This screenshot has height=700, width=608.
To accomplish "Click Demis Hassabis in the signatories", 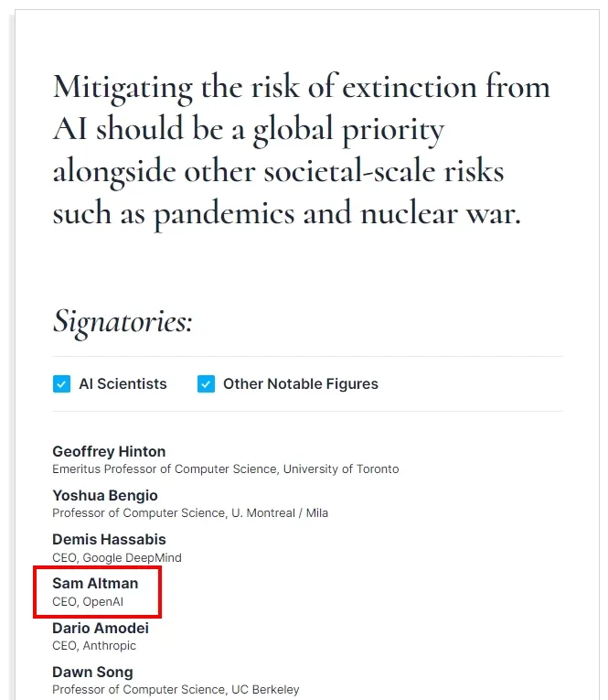I will (x=110, y=539).
